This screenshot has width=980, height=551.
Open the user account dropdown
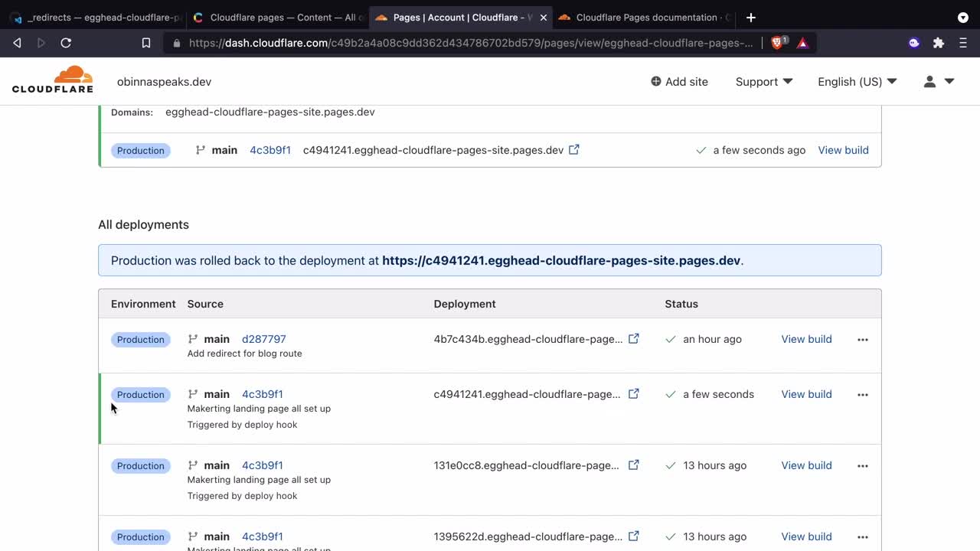[x=938, y=81]
